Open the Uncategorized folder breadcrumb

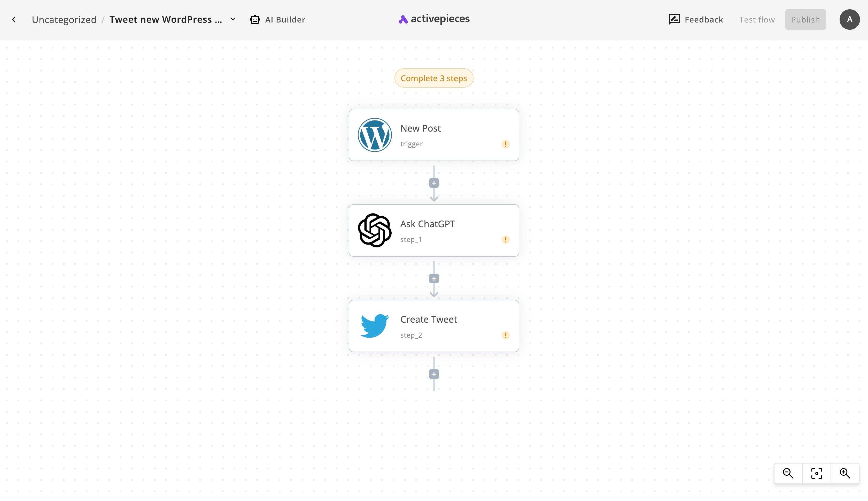pyautogui.click(x=64, y=20)
